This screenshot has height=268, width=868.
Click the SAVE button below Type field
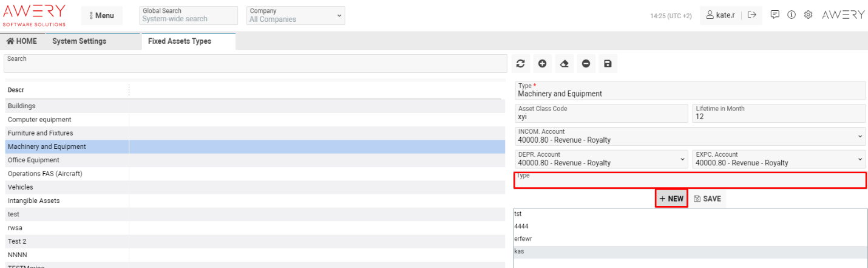(x=707, y=199)
